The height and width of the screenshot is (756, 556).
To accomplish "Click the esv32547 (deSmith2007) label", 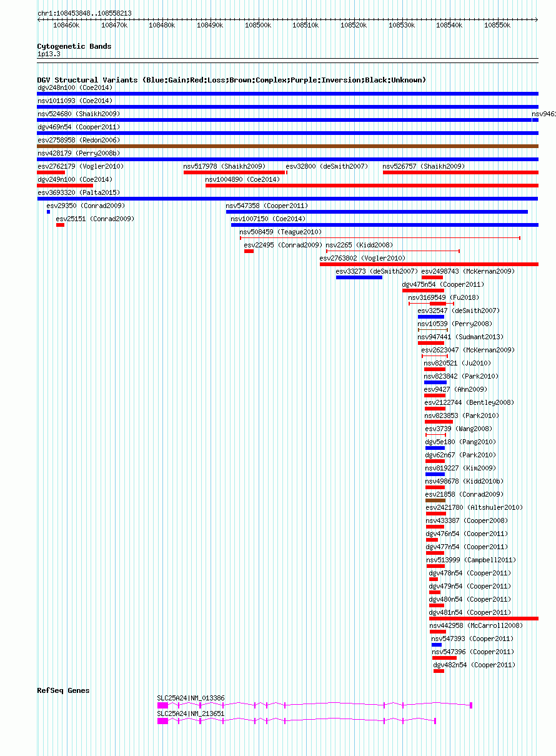I will tap(459, 311).
